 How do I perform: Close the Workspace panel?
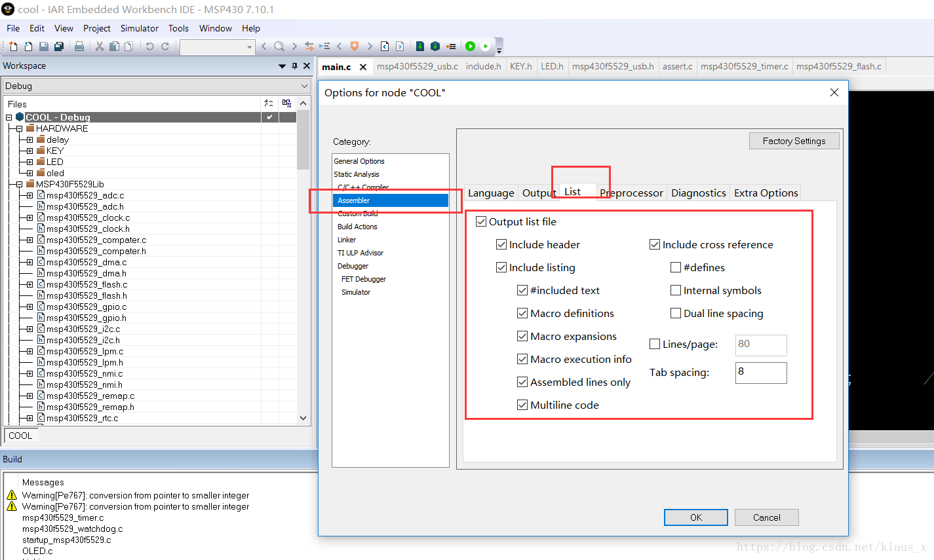pos(306,65)
